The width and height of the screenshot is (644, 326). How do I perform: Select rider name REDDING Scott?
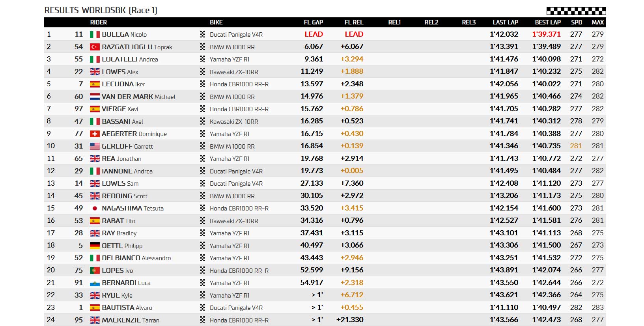pyautogui.click(x=125, y=196)
